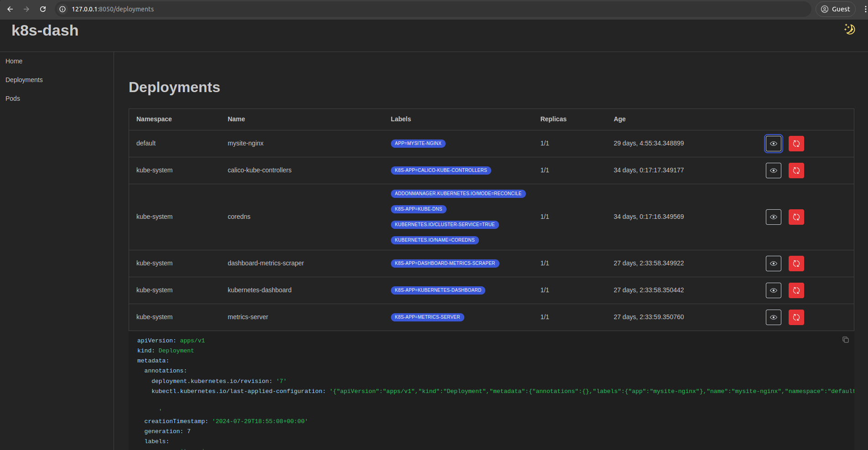The image size is (868, 450).
Task: Show details of dashboard-metrics-scraper deployment
Action: coord(773,264)
